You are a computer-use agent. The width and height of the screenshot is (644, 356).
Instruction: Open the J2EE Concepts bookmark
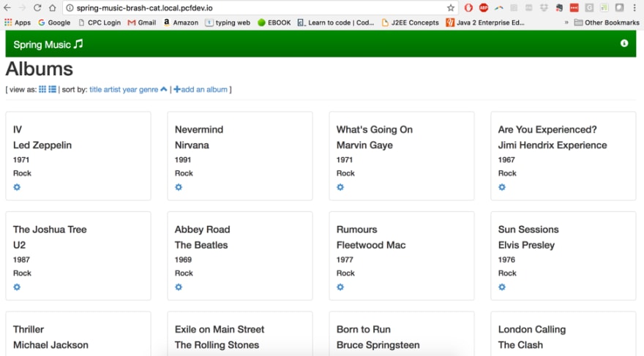pyautogui.click(x=410, y=23)
